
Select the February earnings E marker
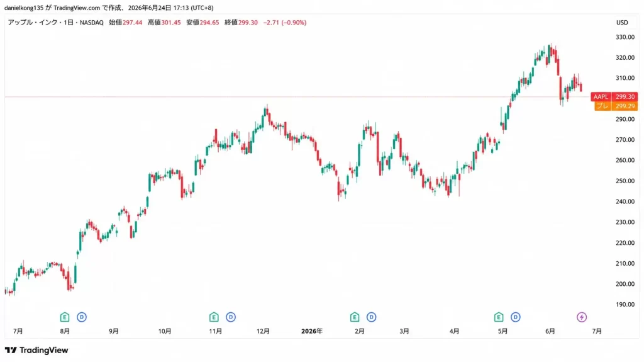(x=355, y=317)
